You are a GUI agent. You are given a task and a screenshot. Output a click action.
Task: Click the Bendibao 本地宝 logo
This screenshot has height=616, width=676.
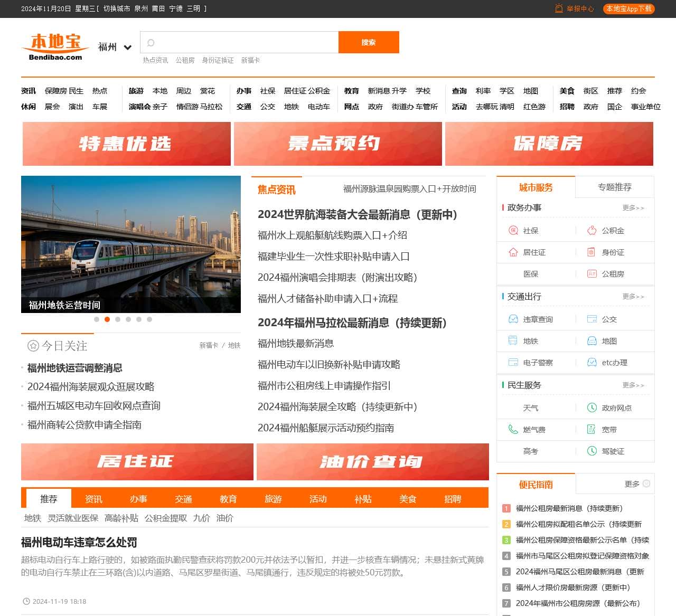[x=55, y=46]
